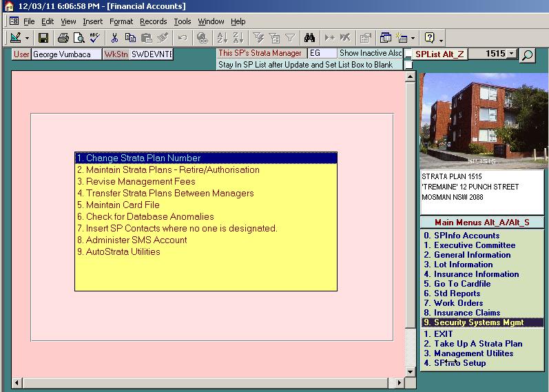Open the Help icon dropdown arrow in toolbar
Viewport: 549px width, 392px height.
(441, 39)
